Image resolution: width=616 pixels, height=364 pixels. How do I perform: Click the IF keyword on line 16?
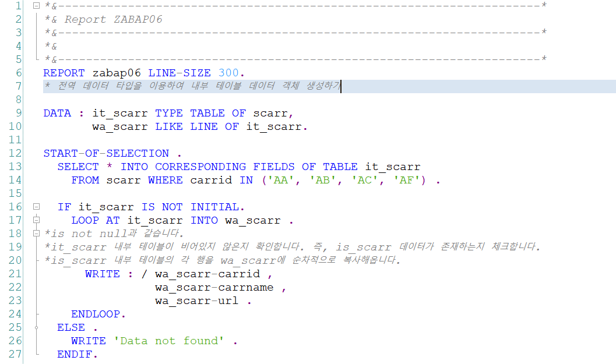pyautogui.click(x=65, y=207)
